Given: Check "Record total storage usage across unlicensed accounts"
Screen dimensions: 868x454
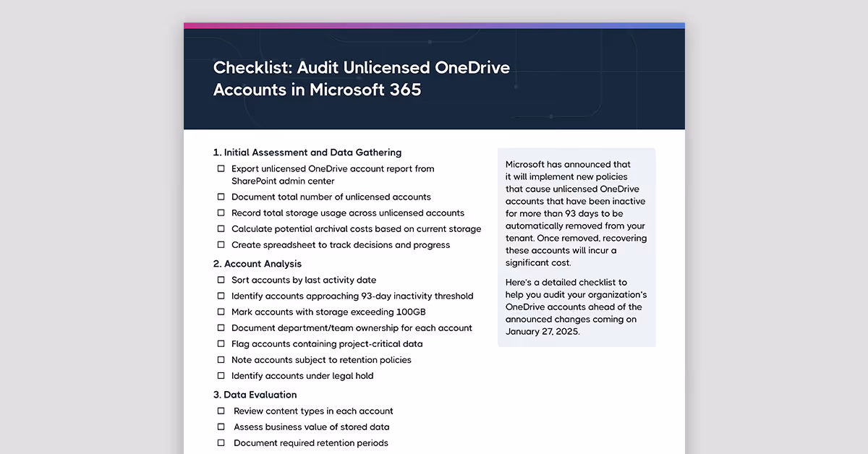Looking at the screenshot, I should pyautogui.click(x=221, y=213).
